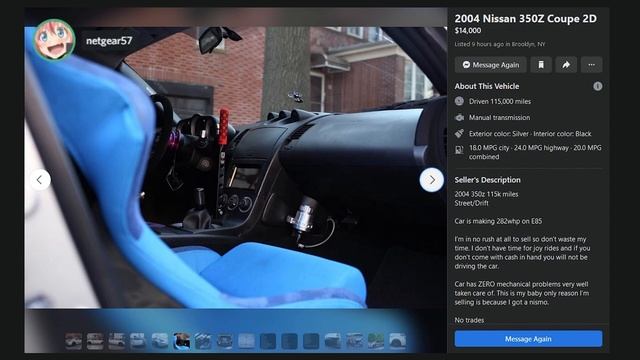The image size is (640, 360).
Task: Click the line 2004 350z 115k miles
Action: [x=487, y=194]
